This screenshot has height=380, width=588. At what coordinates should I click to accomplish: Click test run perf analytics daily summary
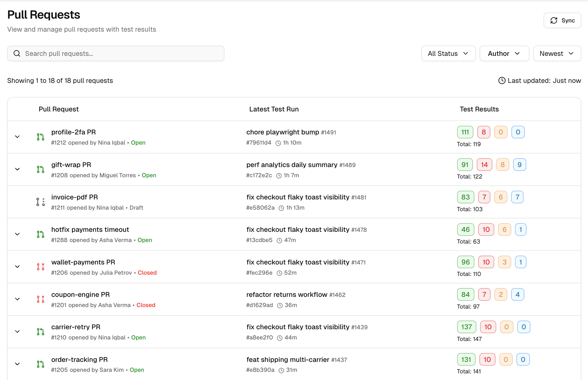point(292,165)
